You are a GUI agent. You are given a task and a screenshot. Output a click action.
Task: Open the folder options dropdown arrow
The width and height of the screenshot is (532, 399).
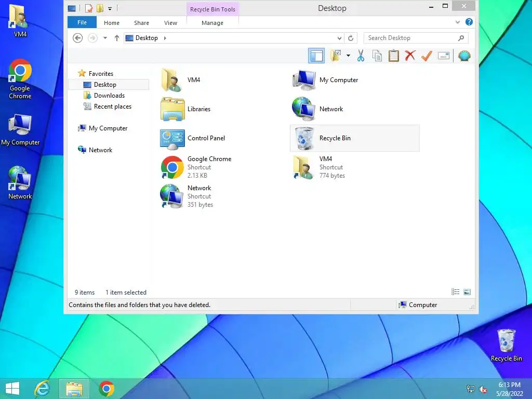[x=348, y=56]
